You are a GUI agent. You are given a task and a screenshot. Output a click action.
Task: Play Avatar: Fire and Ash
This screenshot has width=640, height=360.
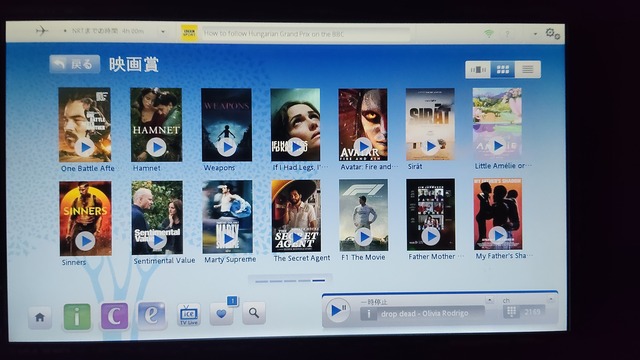[x=362, y=146]
